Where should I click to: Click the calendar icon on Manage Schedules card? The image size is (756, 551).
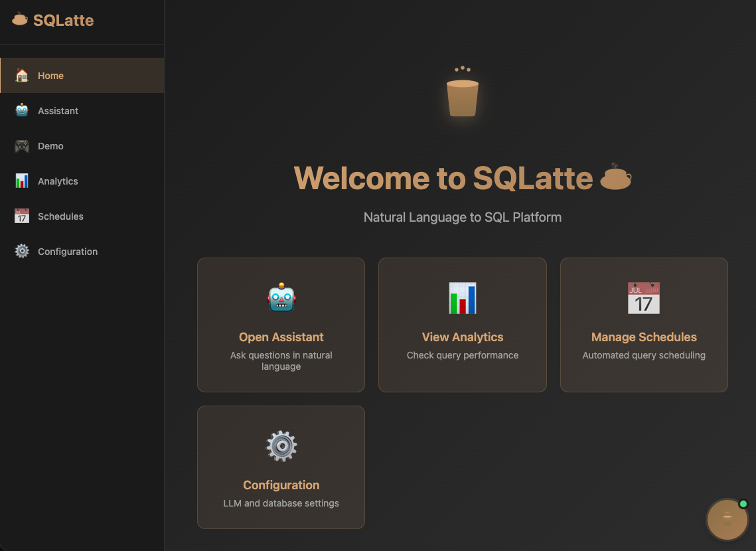click(644, 298)
